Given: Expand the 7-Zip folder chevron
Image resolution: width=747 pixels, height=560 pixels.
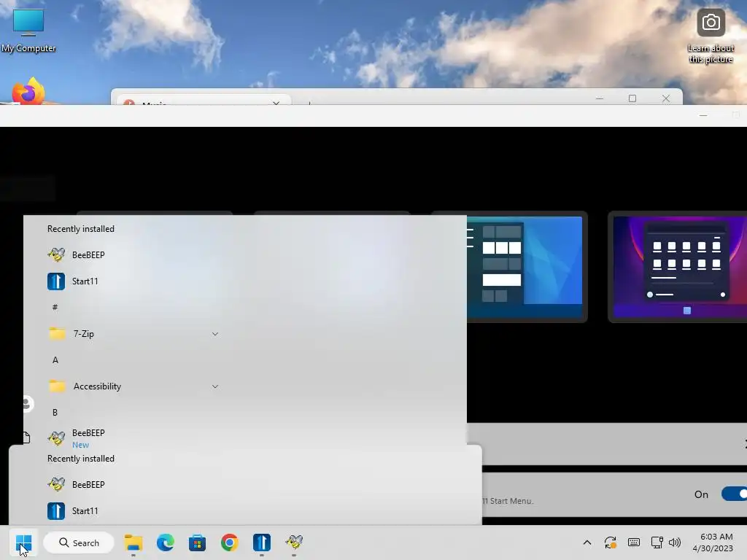Looking at the screenshot, I should pyautogui.click(x=215, y=334).
